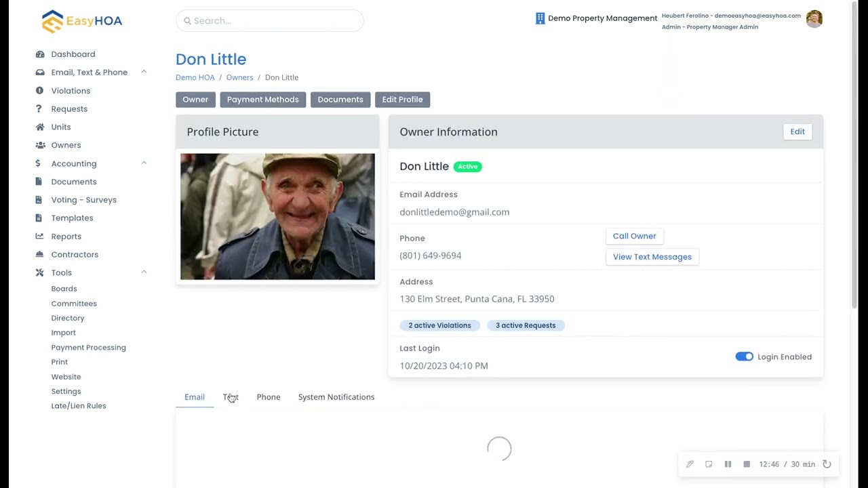This screenshot has width=868, height=488.
Task: Open Boards under Tools
Action: click(64, 289)
